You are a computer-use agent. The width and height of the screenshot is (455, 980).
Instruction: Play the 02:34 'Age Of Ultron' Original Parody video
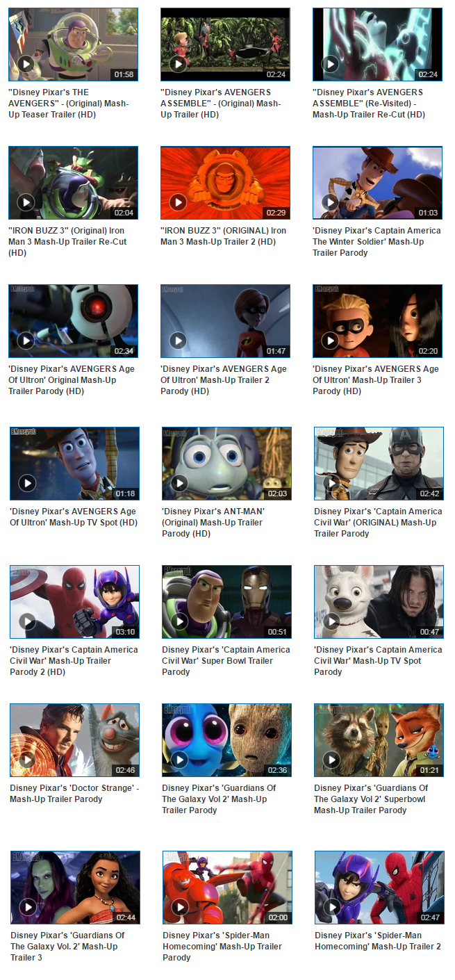click(73, 321)
